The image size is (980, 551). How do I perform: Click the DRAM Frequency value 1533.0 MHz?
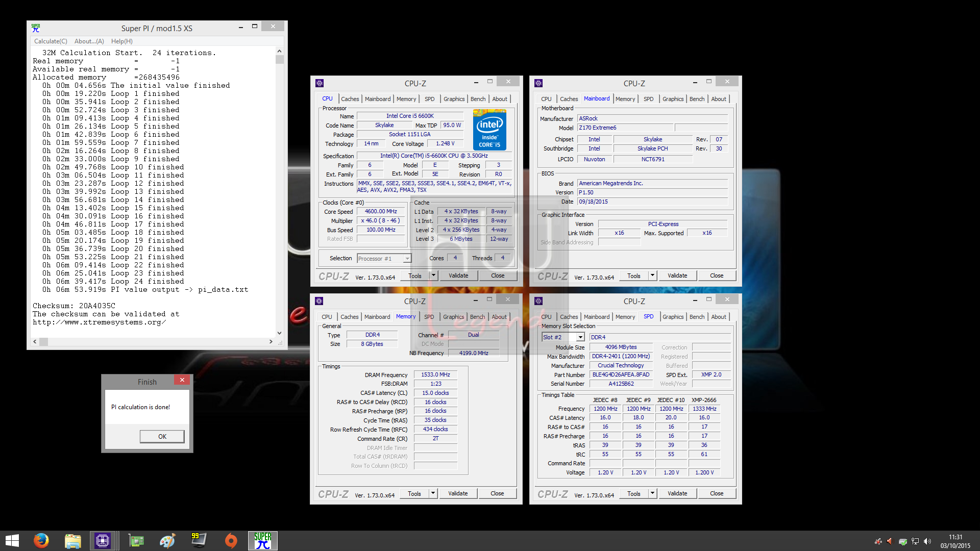(x=435, y=374)
